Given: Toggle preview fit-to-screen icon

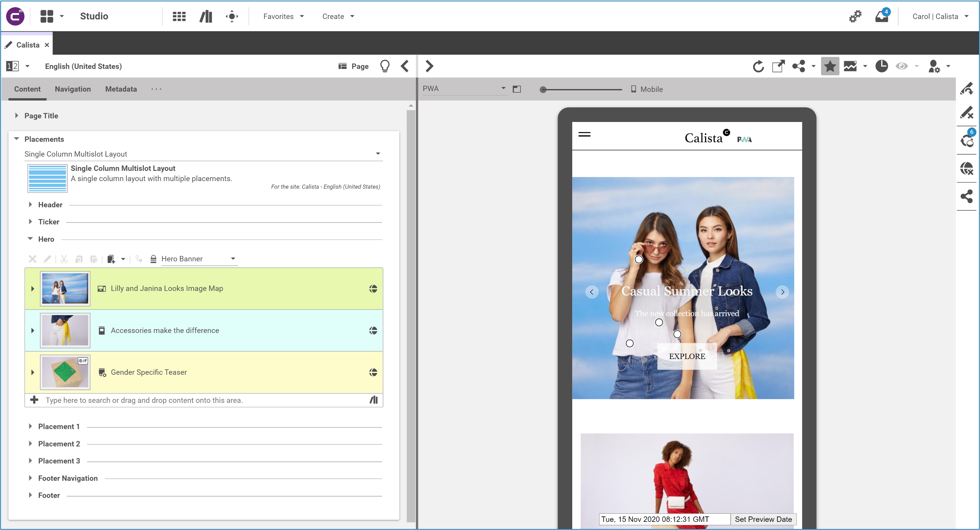Looking at the screenshot, I should [516, 89].
